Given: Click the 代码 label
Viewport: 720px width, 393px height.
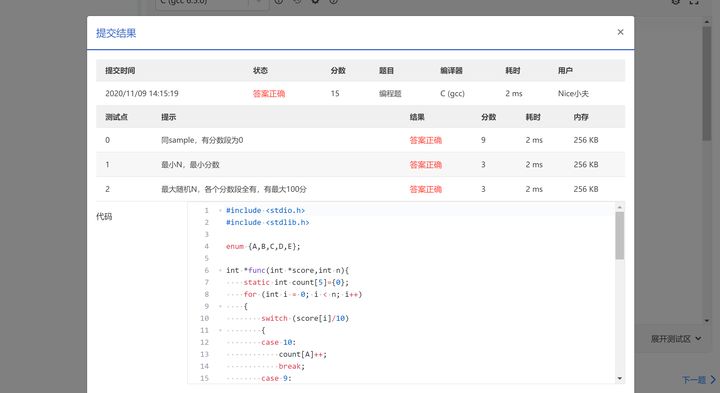Looking at the screenshot, I should (104, 217).
